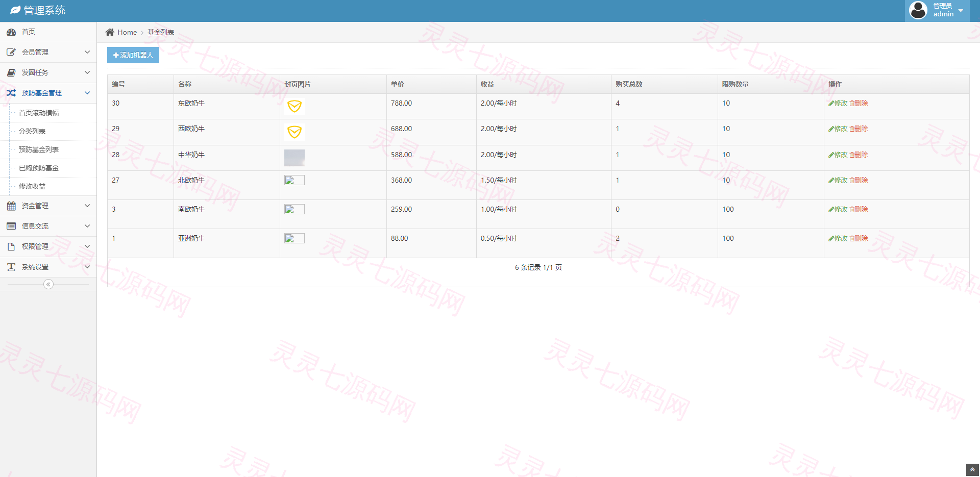Open the admin user dropdown caret

[961, 11]
